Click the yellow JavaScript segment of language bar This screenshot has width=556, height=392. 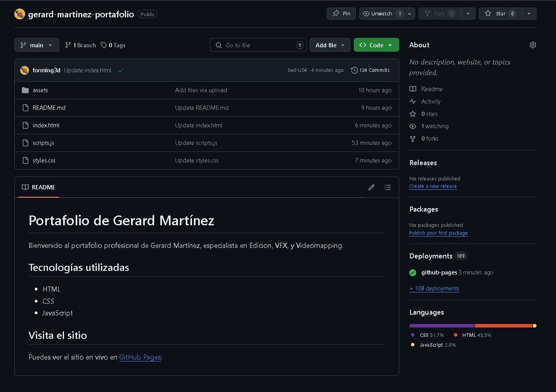click(x=535, y=326)
